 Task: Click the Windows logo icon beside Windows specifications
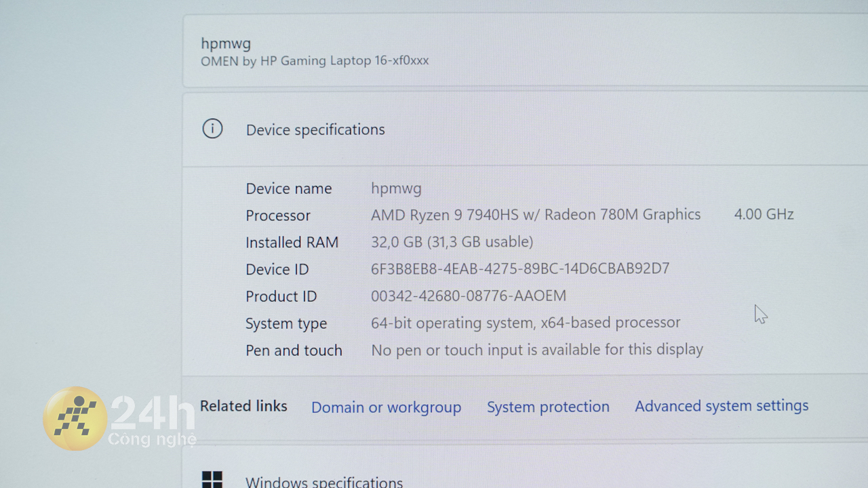(212, 479)
